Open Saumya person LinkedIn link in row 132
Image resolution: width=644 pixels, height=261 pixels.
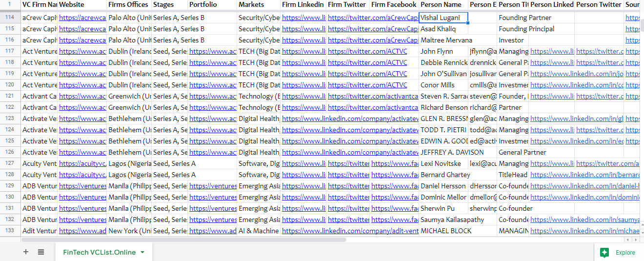click(x=584, y=220)
